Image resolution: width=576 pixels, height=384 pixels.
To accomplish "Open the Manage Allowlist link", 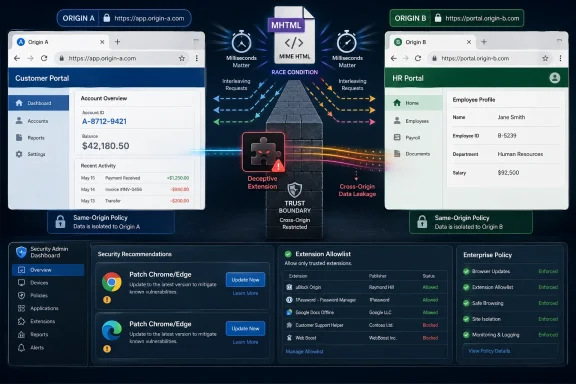I will pyautogui.click(x=305, y=352).
